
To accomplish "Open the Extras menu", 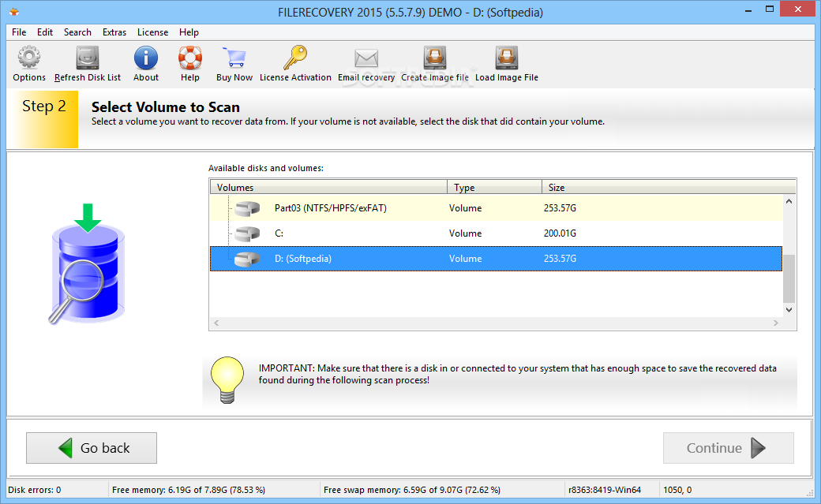I will point(114,32).
